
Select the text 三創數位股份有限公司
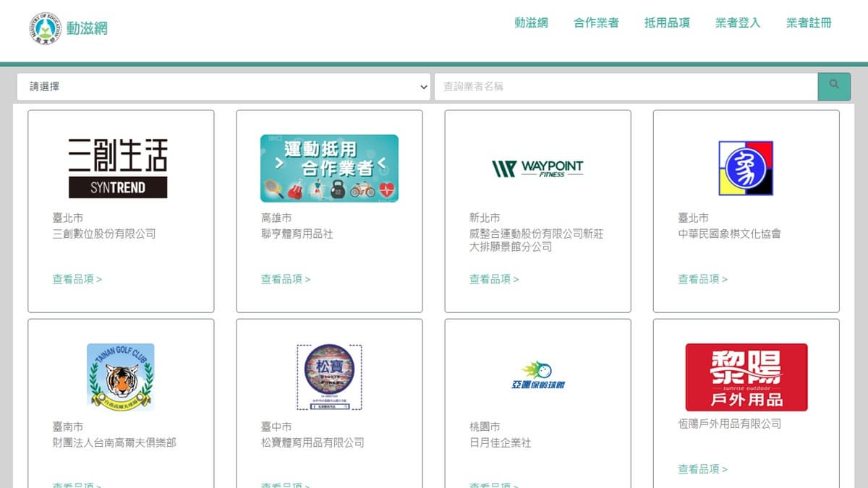[x=104, y=234]
